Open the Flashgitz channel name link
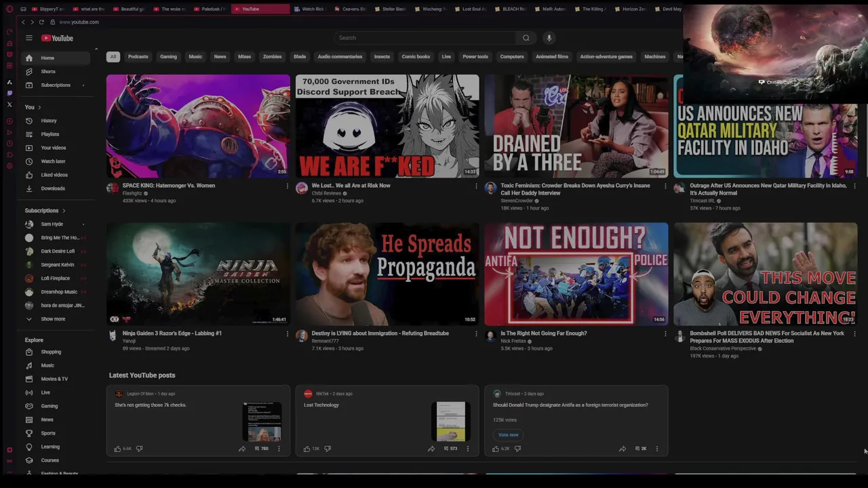The image size is (868, 488). pos(132,193)
